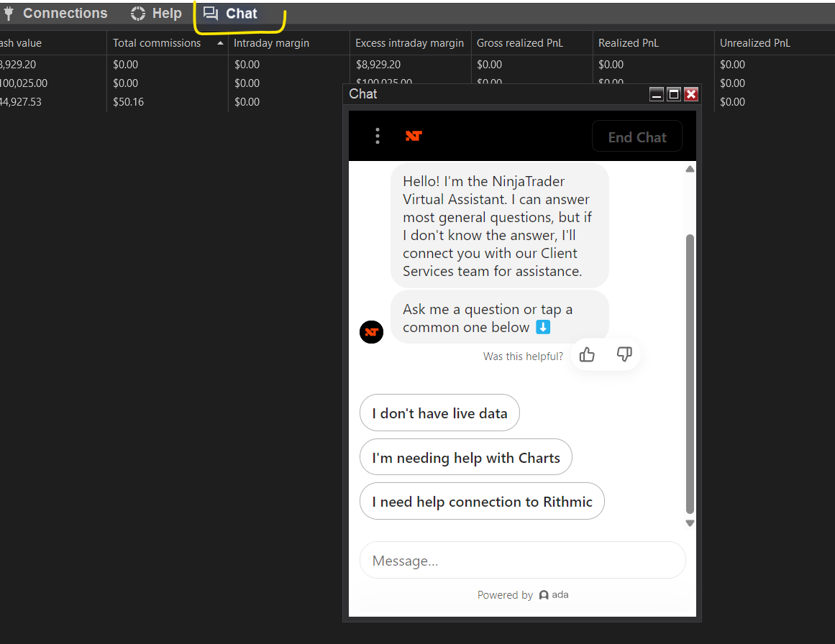Give thumbs down to the assistant message
The width and height of the screenshot is (835, 644).
624,354
